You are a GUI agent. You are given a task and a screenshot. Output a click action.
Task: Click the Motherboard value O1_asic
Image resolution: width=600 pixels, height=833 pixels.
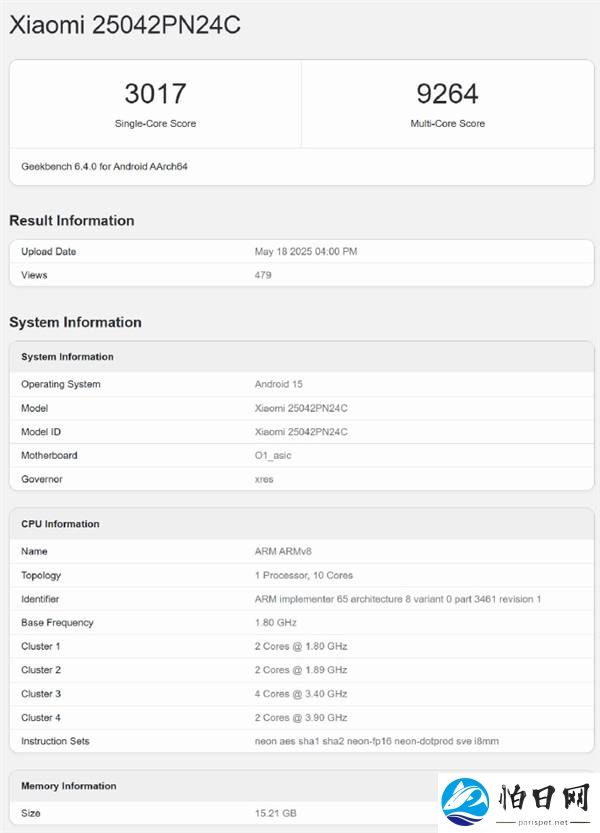pyautogui.click(x=273, y=455)
